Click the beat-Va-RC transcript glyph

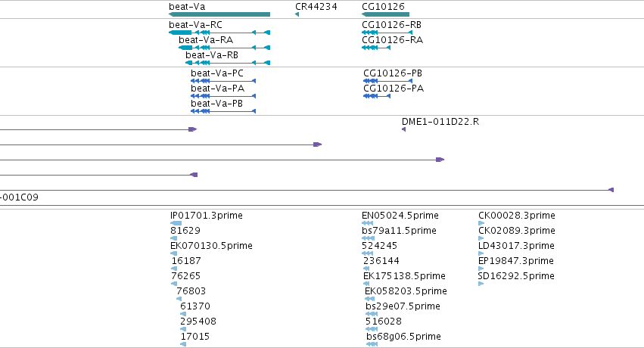(x=219, y=33)
